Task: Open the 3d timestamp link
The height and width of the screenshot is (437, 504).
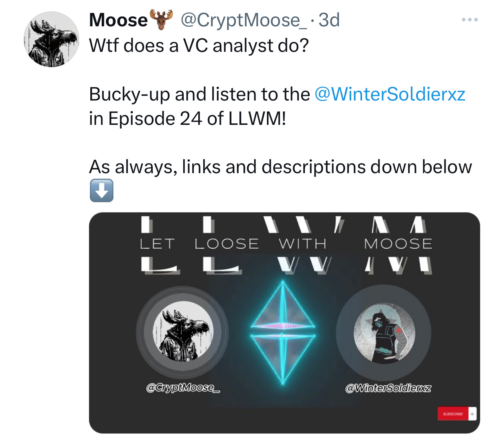Action: [x=329, y=20]
